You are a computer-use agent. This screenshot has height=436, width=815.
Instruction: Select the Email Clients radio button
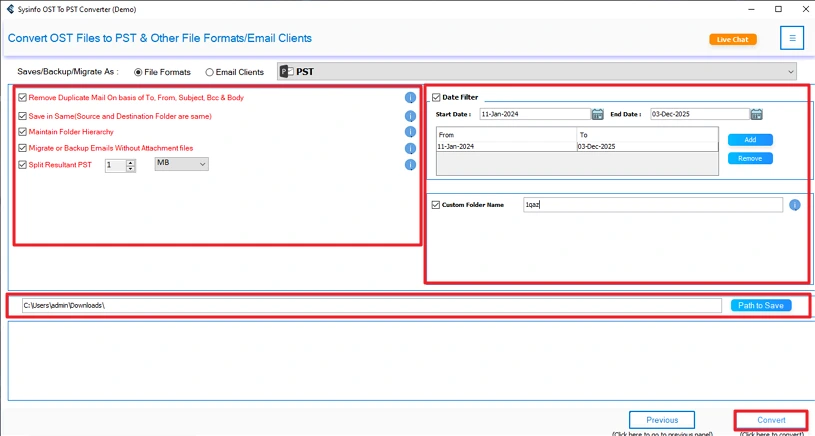(209, 72)
